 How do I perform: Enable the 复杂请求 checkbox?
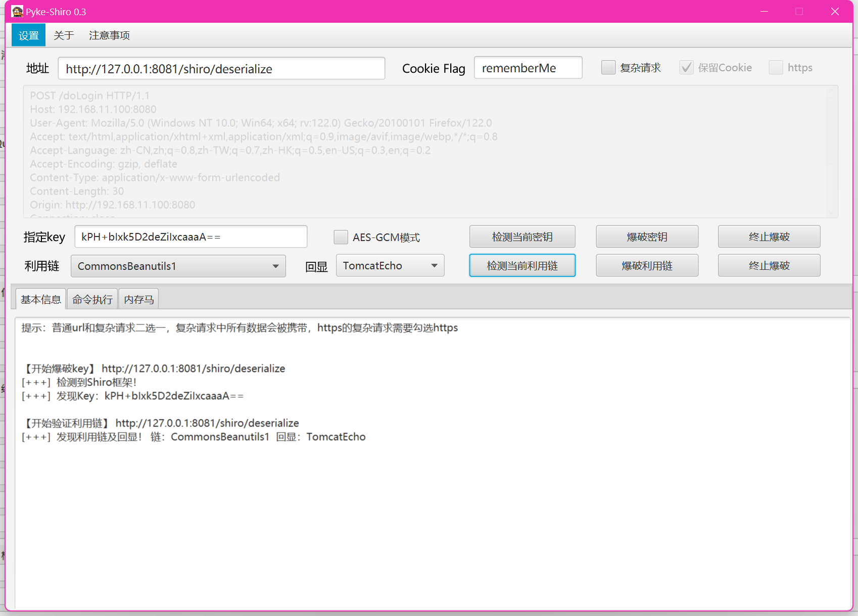[x=608, y=68]
